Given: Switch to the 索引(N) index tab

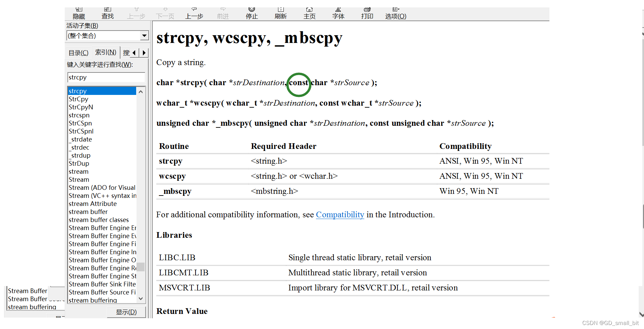Looking at the screenshot, I should coord(106,52).
